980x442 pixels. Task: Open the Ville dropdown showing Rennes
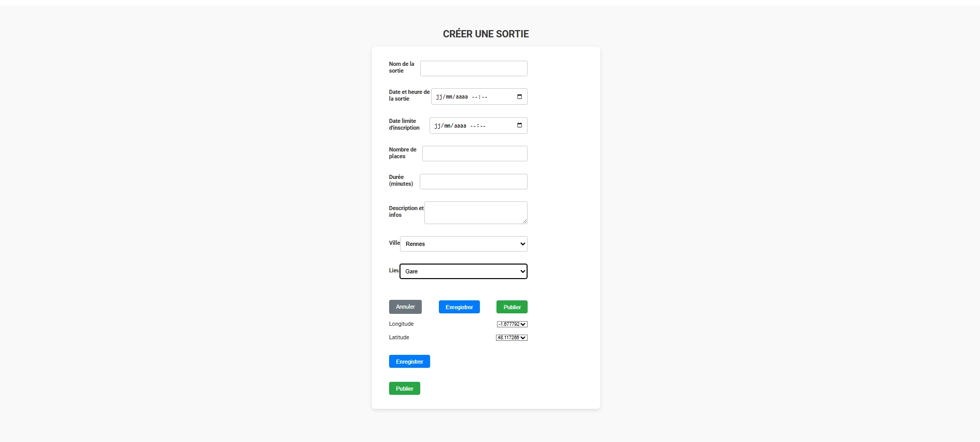[463, 244]
